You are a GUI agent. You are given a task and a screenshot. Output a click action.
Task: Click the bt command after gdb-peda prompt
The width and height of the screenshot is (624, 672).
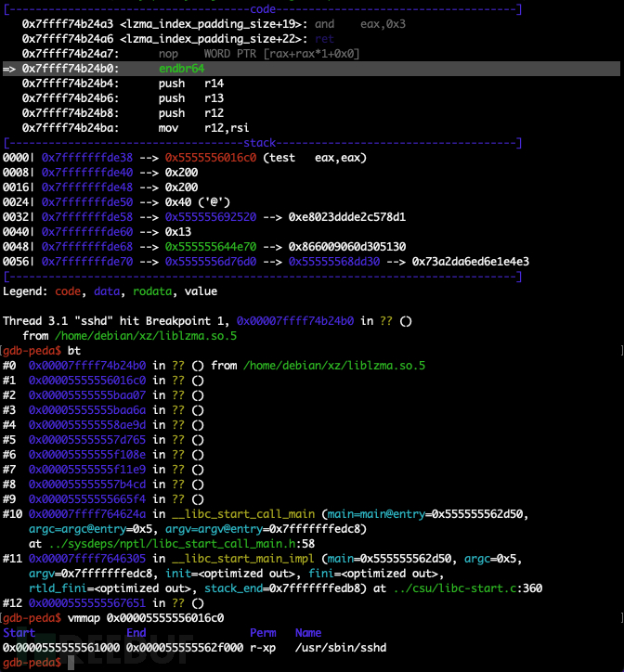click(74, 351)
